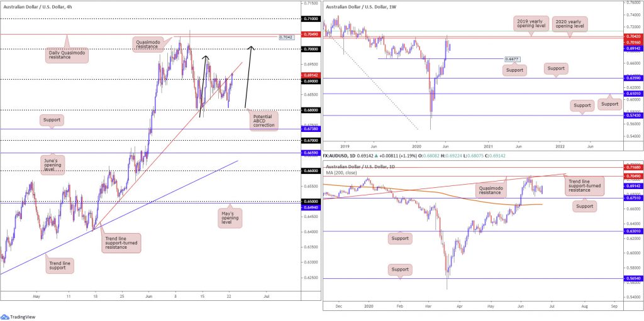The image size is (644, 321).
Task: Click the 'Dec' date label on the daily chart axis
Action: click(x=339, y=306)
